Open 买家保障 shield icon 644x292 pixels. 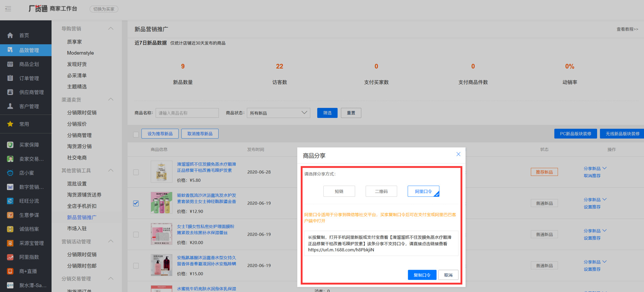click(x=10, y=145)
